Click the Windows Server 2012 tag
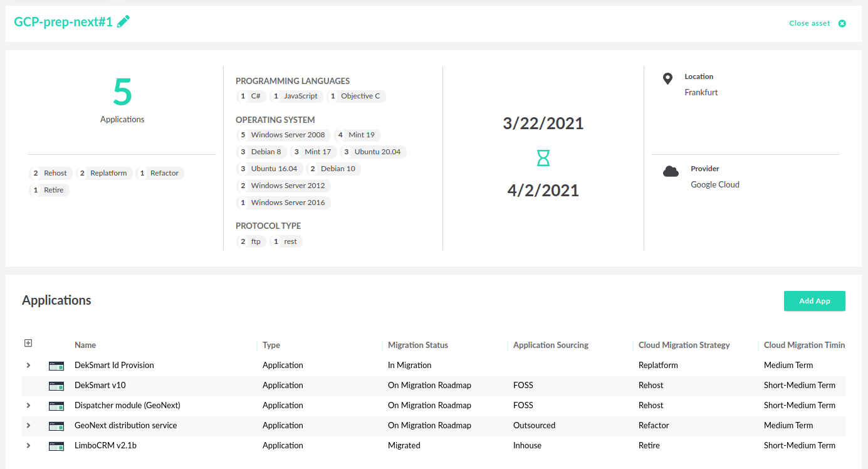This screenshot has width=868, height=469. point(284,186)
